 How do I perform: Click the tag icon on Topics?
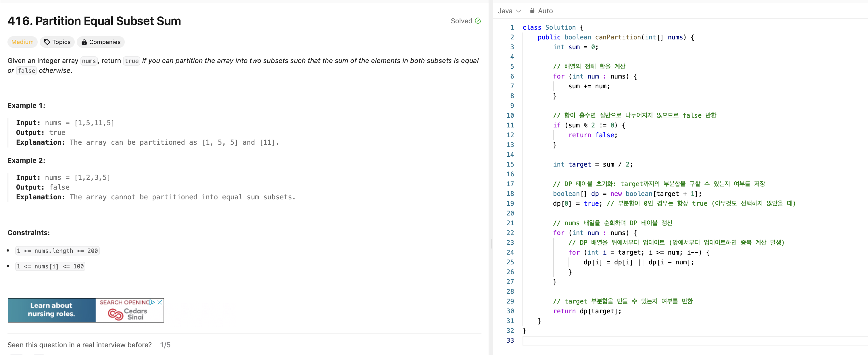pos(47,42)
